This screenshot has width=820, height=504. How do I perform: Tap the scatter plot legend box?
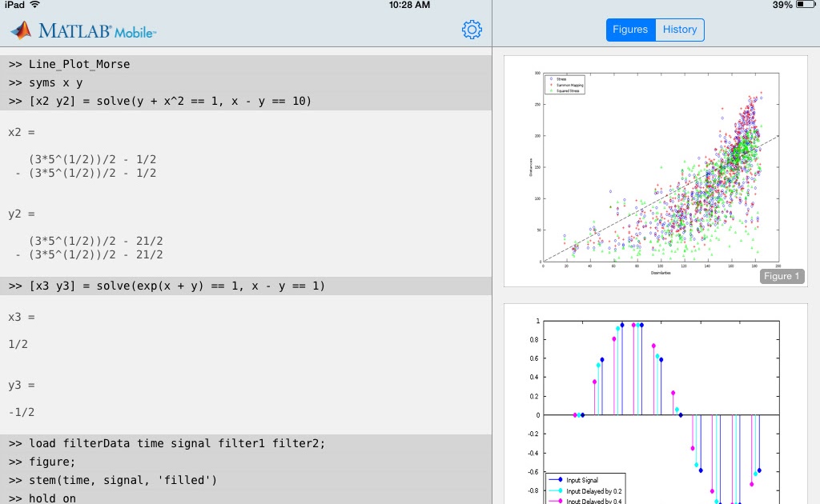pos(565,85)
